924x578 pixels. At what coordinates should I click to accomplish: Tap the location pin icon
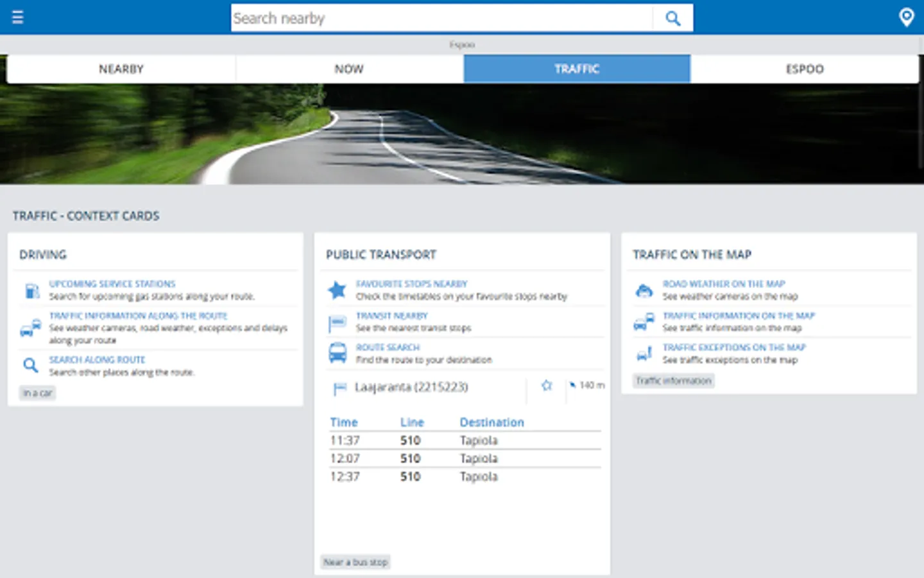(906, 17)
